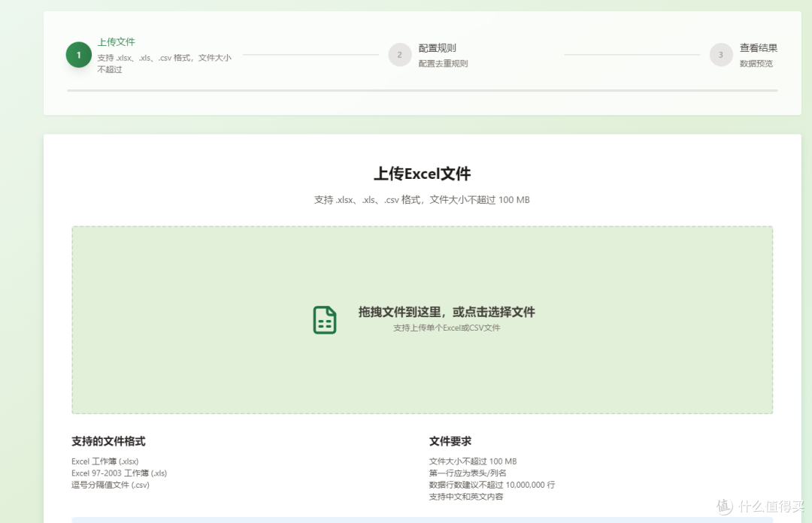Click the green spreadsheet file icon
This screenshot has height=523, width=812.
tap(325, 319)
